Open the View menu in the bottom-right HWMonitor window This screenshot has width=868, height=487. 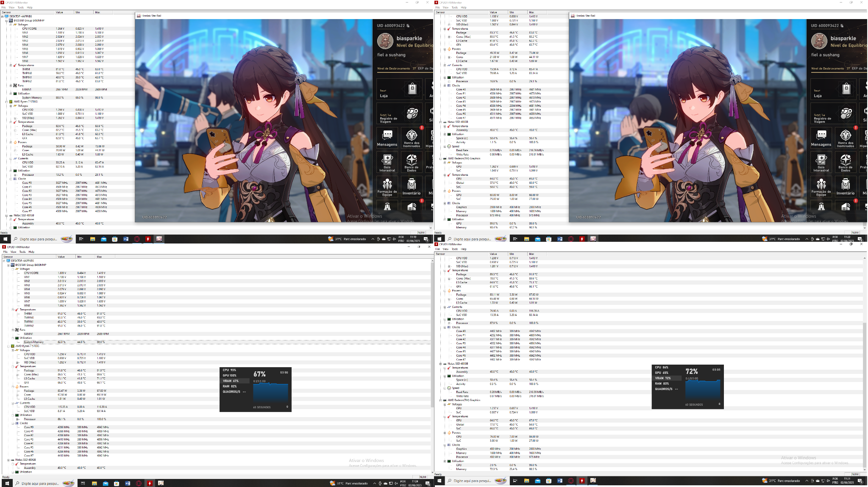[x=445, y=249]
